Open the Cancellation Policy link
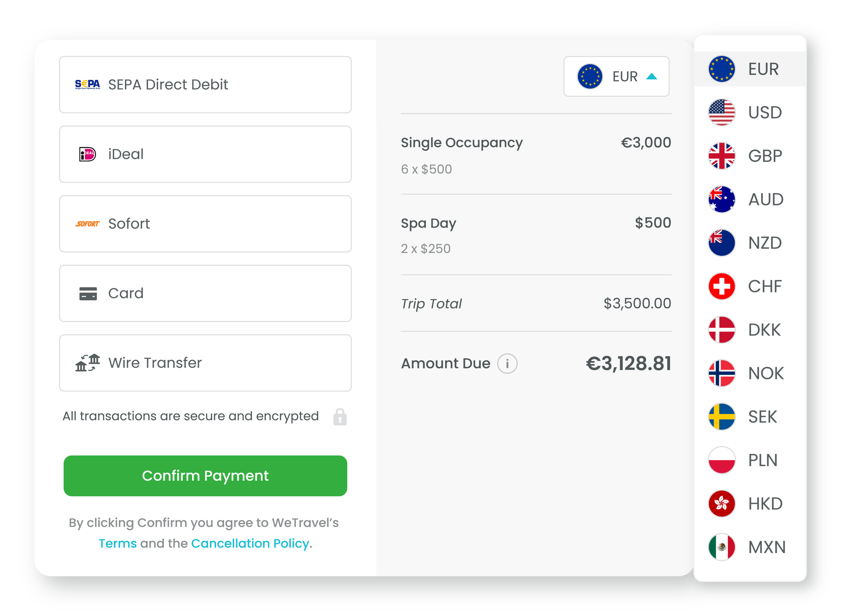The image size is (841, 616). (x=250, y=543)
